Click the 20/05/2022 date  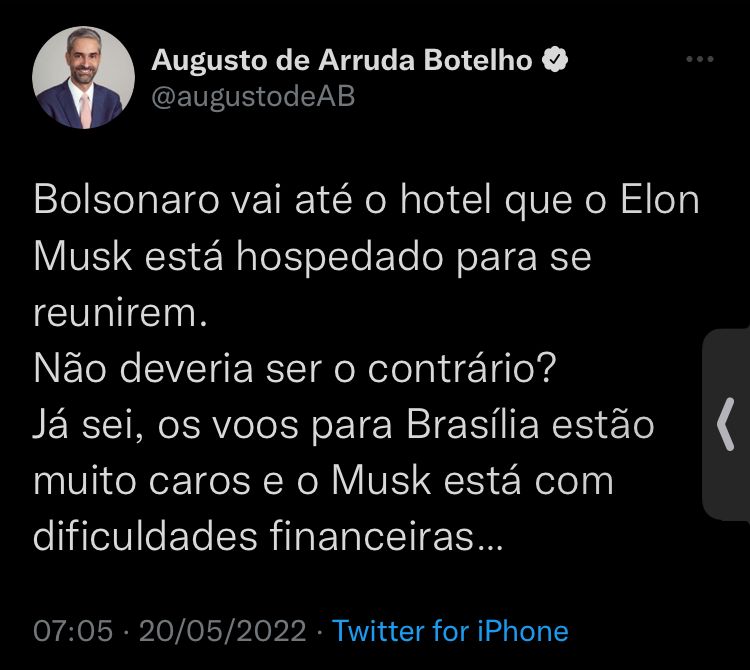[x=222, y=631]
